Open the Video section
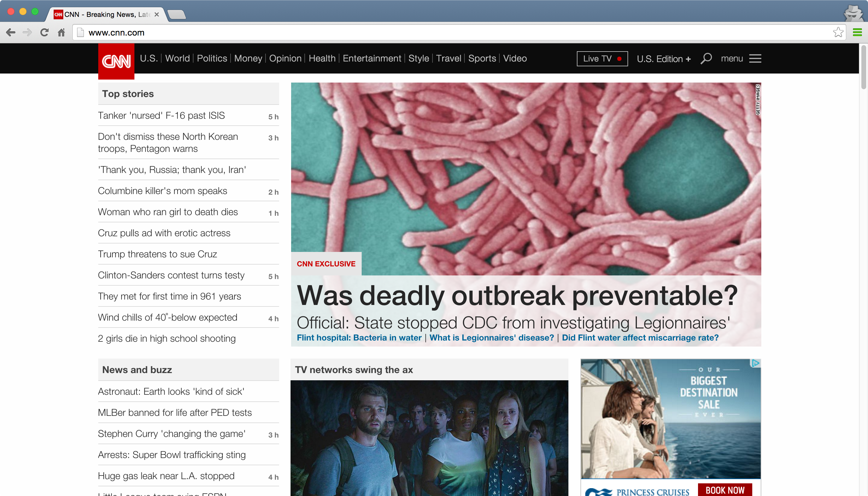The height and width of the screenshot is (496, 868). (x=515, y=58)
